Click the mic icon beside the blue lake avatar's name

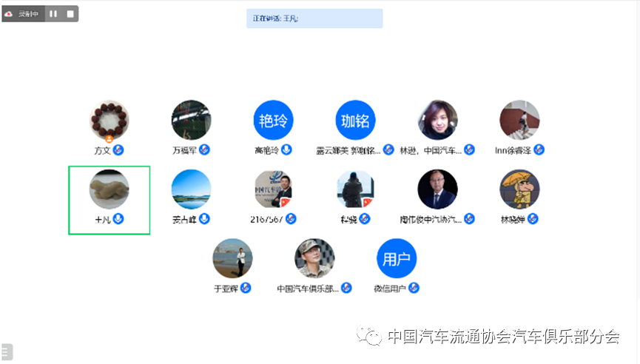[204, 219]
